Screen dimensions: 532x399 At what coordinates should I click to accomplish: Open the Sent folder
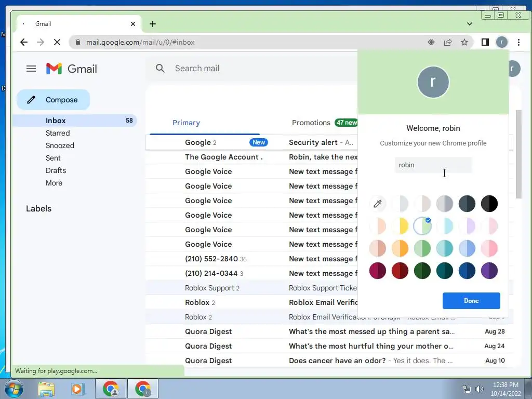53,158
